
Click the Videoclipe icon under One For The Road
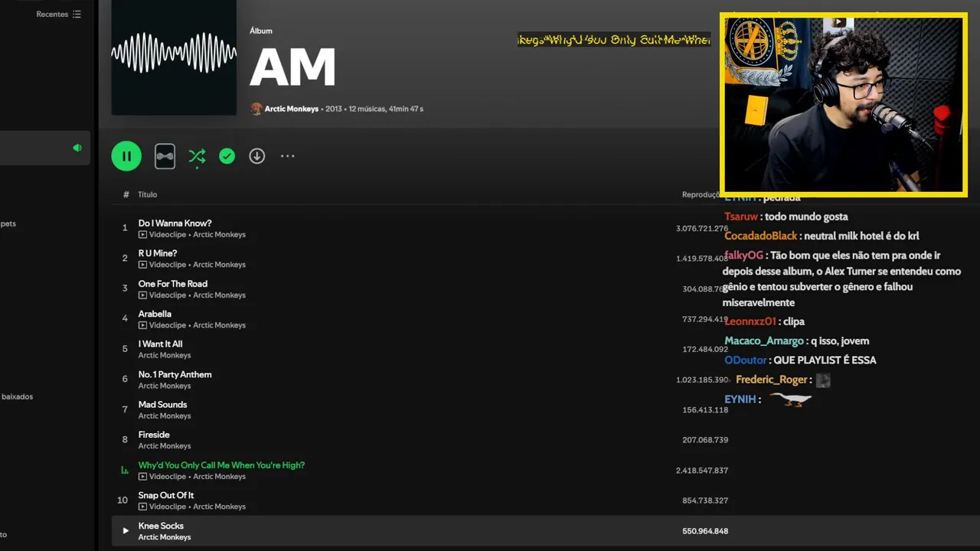(x=142, y=295)
